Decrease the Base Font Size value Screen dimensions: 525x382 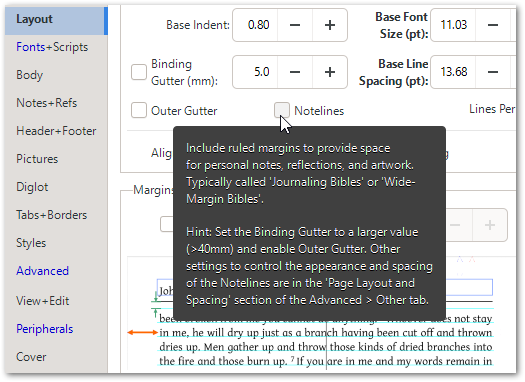tap(493, 25)
